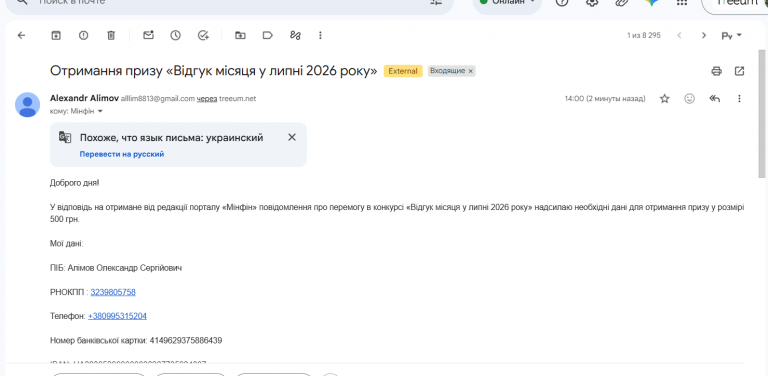Open the toolbar's three-dot more menu
The height and width of the screenshot is (376, 768).
pyautogui.click(x=320, y=35)
